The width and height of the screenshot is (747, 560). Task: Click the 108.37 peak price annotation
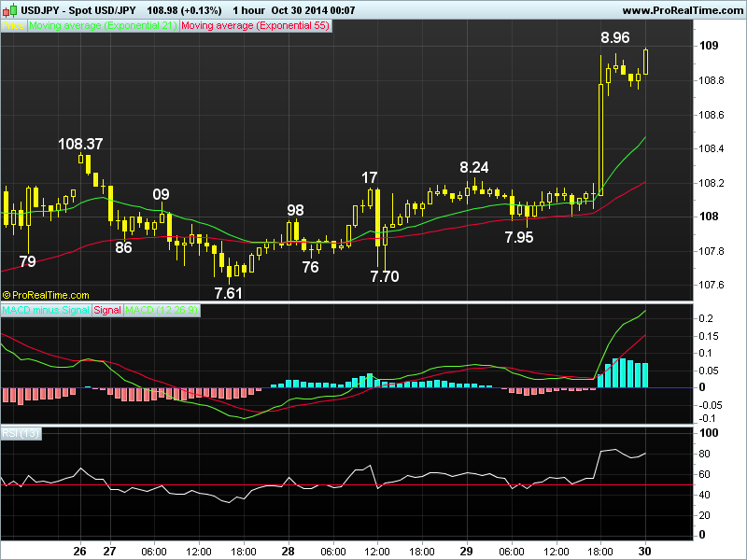(x=80, y=144)
